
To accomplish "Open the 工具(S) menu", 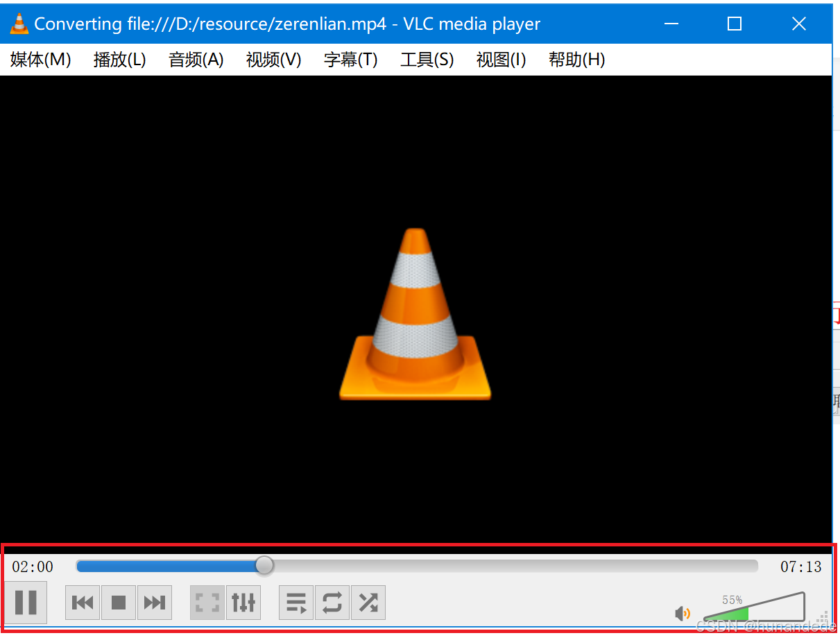I will pos(427,60).
